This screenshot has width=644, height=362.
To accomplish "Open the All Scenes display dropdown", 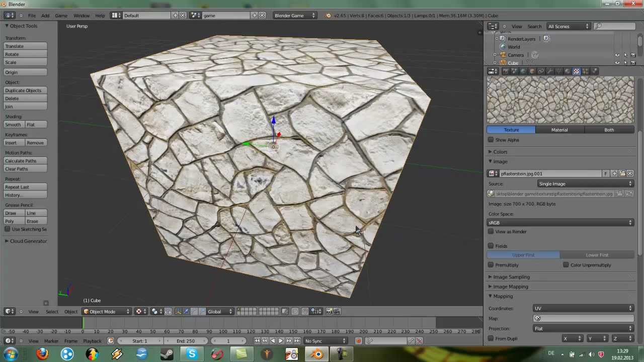I will [x=569, y=26].
